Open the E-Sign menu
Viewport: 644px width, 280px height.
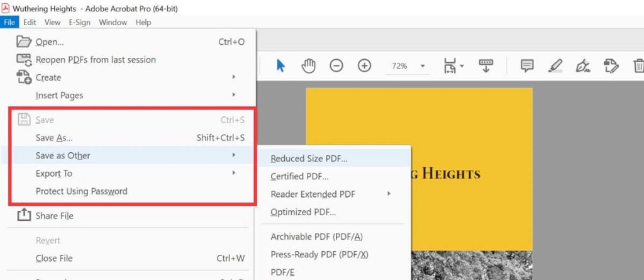coord(79,22)
